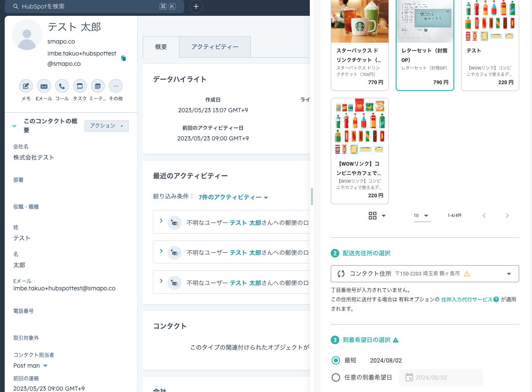Expand the second activity entry chevron
532x392 pixels.
[161, 251]
